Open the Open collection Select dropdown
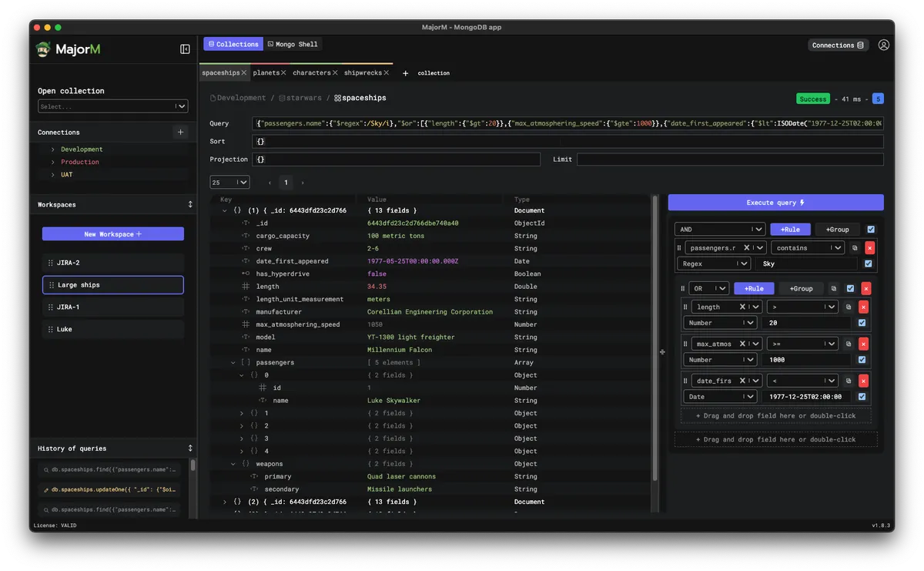 pos(112,106)
